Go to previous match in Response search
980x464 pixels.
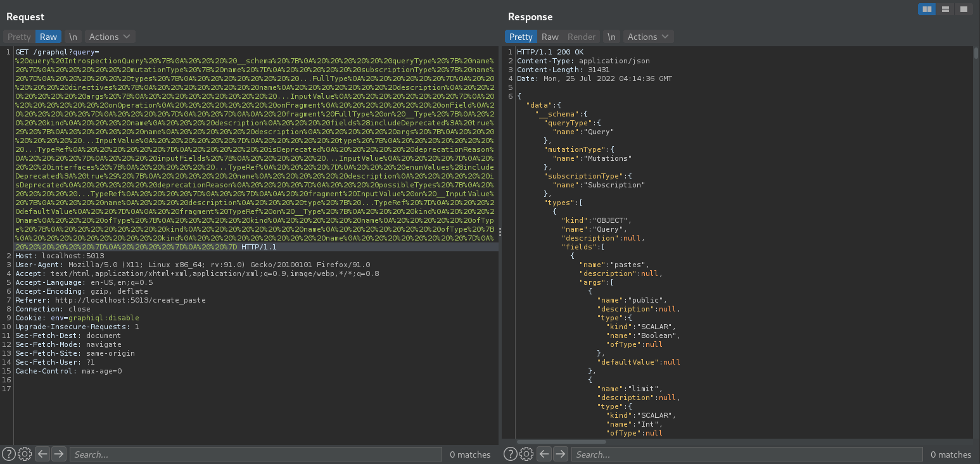(544, 454)
